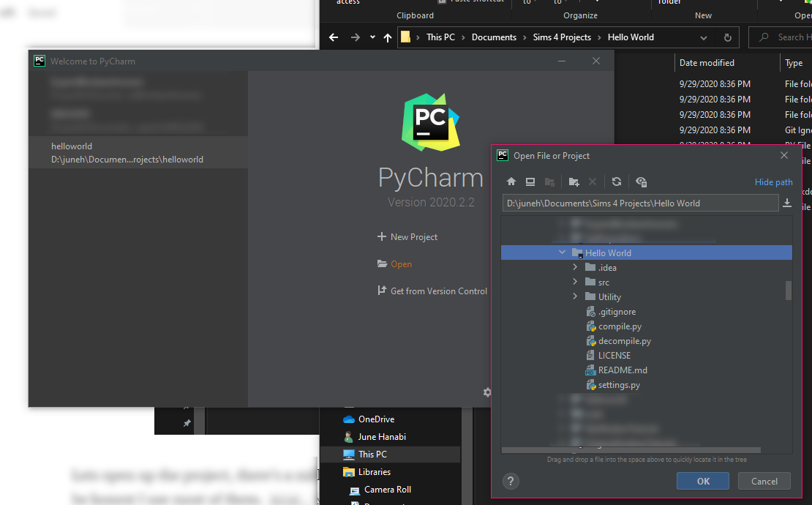Go up one level in File Explorer
Screen dimensions: 812x505
pyautogui.click(x=387, y=37)
